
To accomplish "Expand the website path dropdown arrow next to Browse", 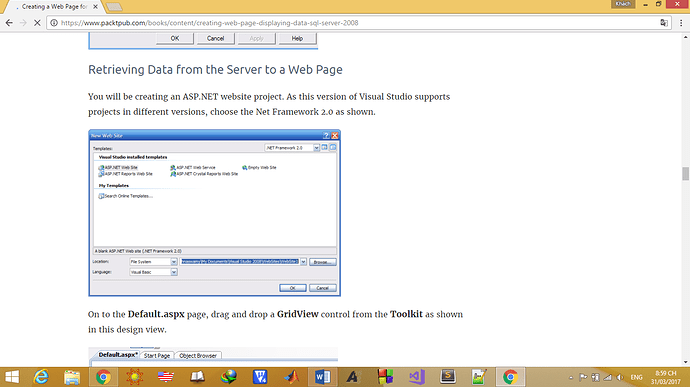I will [x=303, y=262].
